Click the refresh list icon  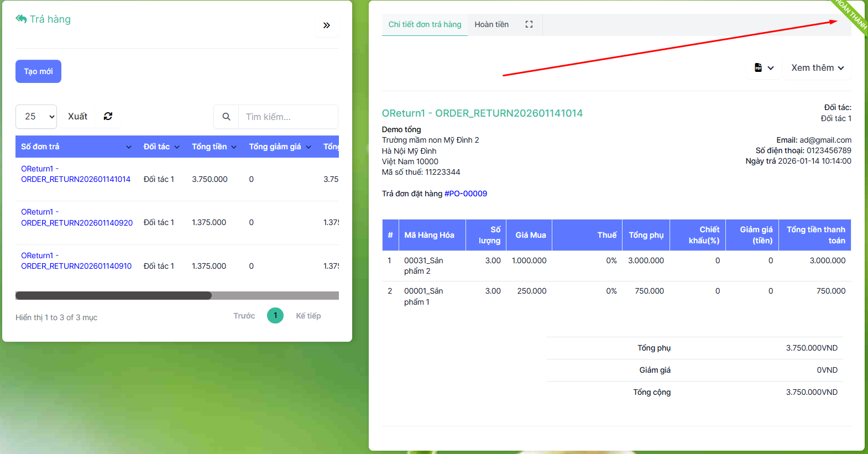[x=108, y=116]
